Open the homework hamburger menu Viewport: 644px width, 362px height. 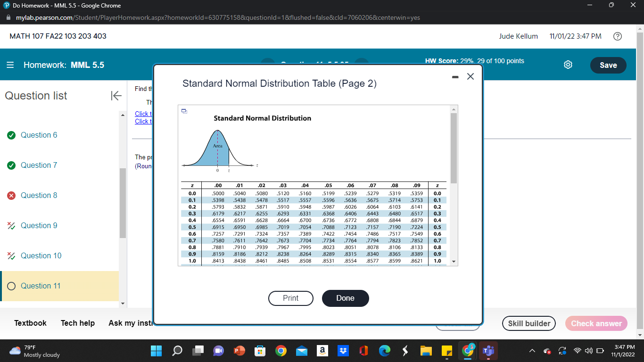(10, 65)
